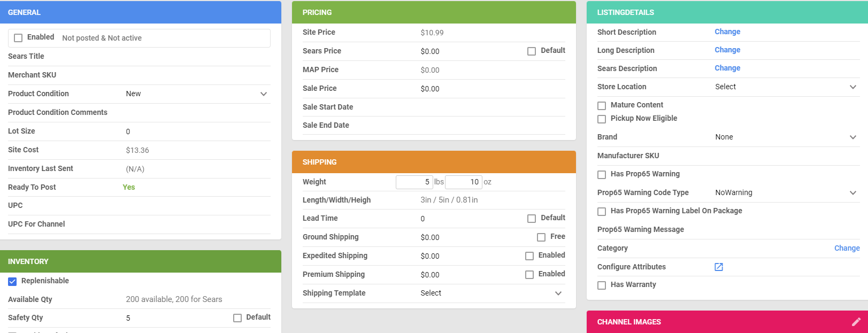The height and width of the screenshot is (333, 868).
Task: Click the Ready To Post Yes value
Action: [129, 187]
